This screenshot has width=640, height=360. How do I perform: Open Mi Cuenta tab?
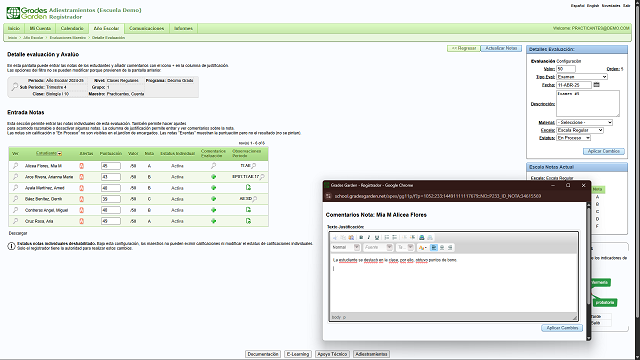click(x=40, y=28)
